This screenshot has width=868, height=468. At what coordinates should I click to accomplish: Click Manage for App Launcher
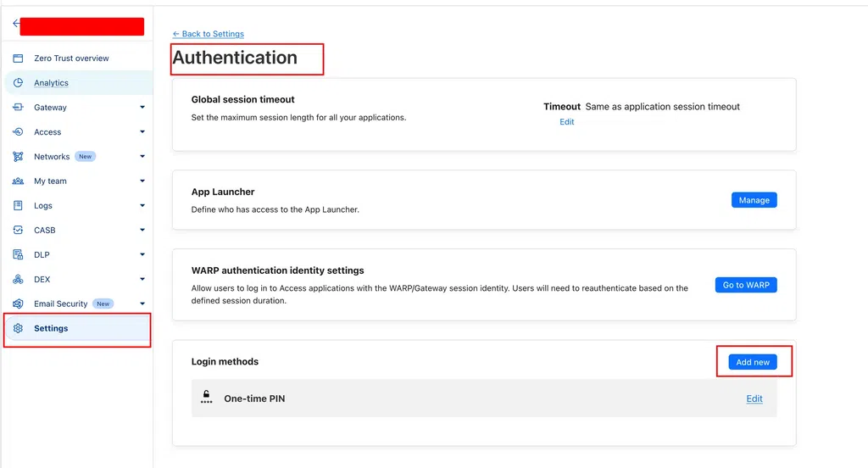tap(754, 200)
